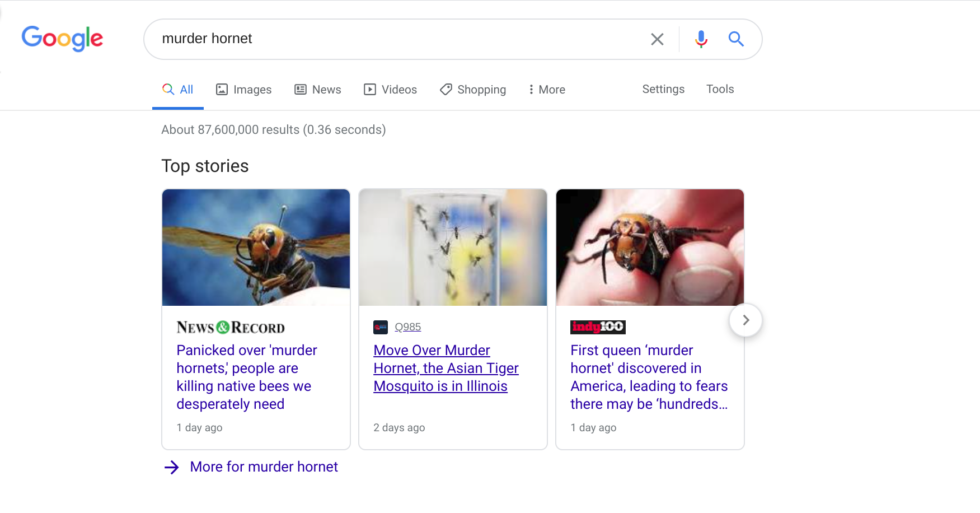Image resolution: width=980 pixels, height=513 pixels.
Task: Expand the More search options menu
Action: tap(547, 90)
